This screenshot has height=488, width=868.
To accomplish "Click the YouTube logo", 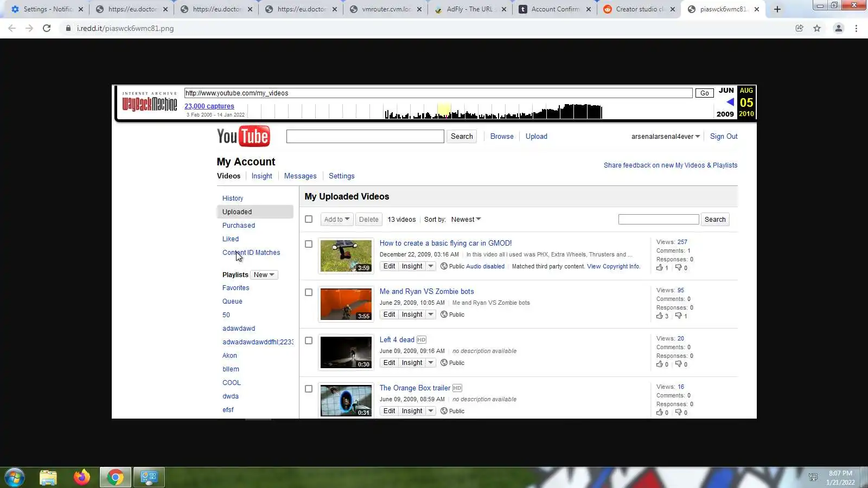I will coord(243,137).
